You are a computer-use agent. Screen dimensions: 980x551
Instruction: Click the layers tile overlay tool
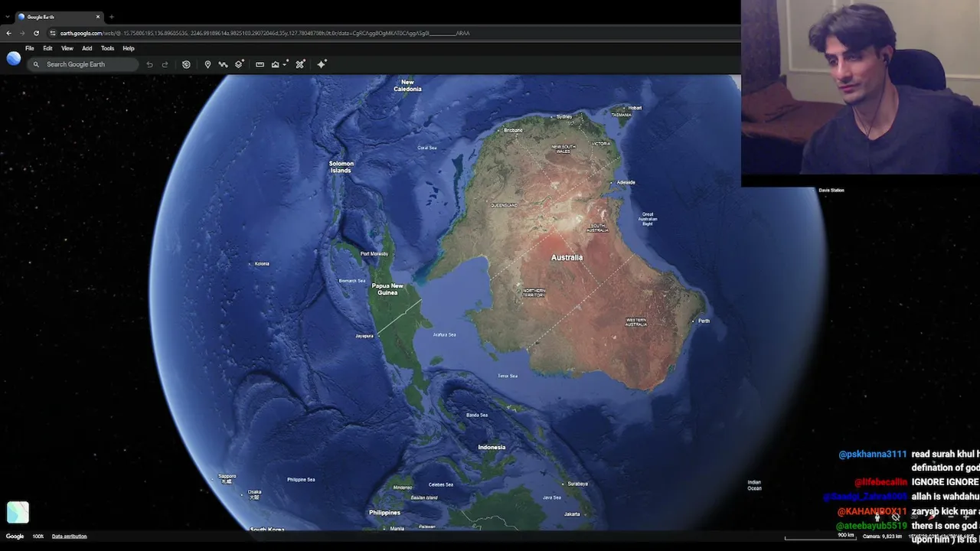pos(240,64)
